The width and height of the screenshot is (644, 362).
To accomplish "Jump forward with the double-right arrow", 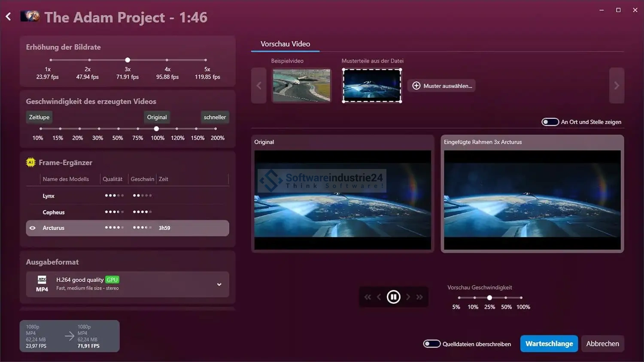I will (x=419, y=297).
